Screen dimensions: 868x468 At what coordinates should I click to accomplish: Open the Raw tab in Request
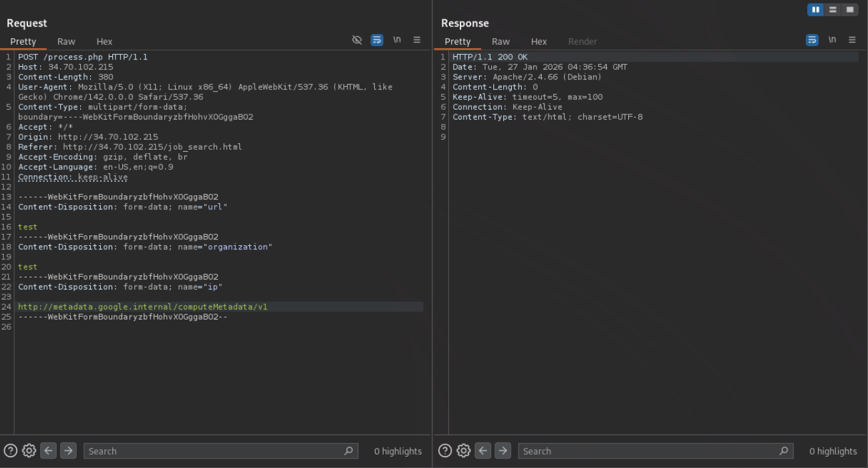point(66,41)
